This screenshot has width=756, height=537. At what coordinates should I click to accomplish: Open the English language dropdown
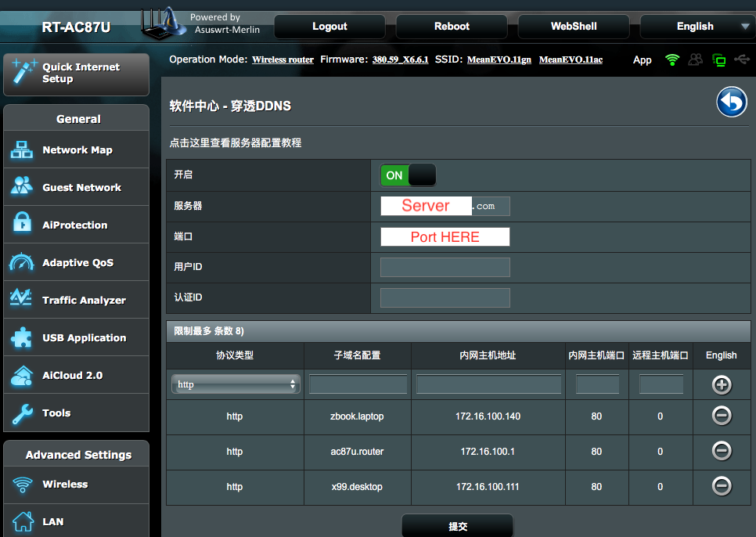pyautogui.click(x=695, y=26)
